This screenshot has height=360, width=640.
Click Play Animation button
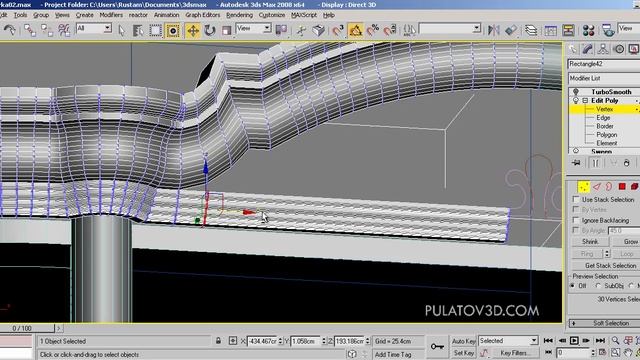[x=574, y=340]
